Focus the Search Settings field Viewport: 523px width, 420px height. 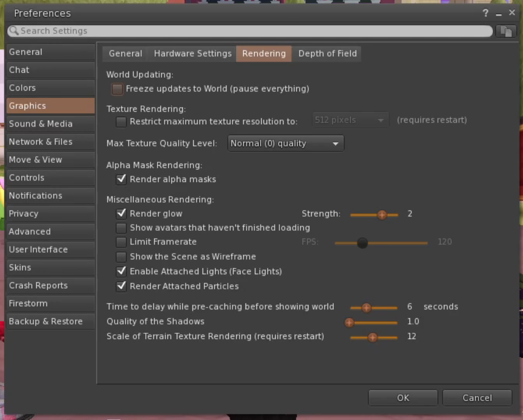pos(250,31)
